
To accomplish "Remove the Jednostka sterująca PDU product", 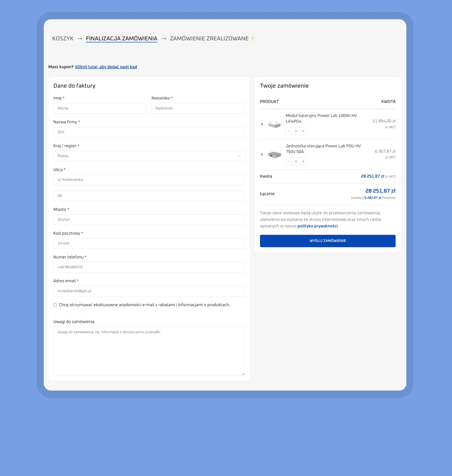I will point(262,154).
